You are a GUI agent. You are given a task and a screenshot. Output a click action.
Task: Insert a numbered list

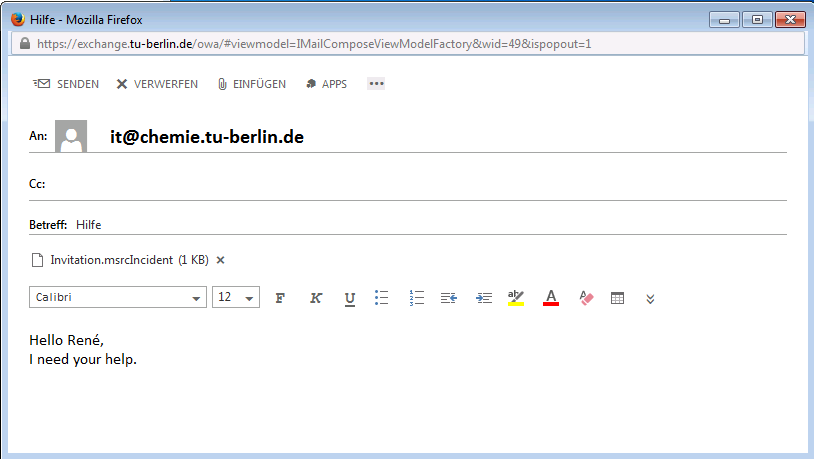pyautogui.click(x=418, y=298)
